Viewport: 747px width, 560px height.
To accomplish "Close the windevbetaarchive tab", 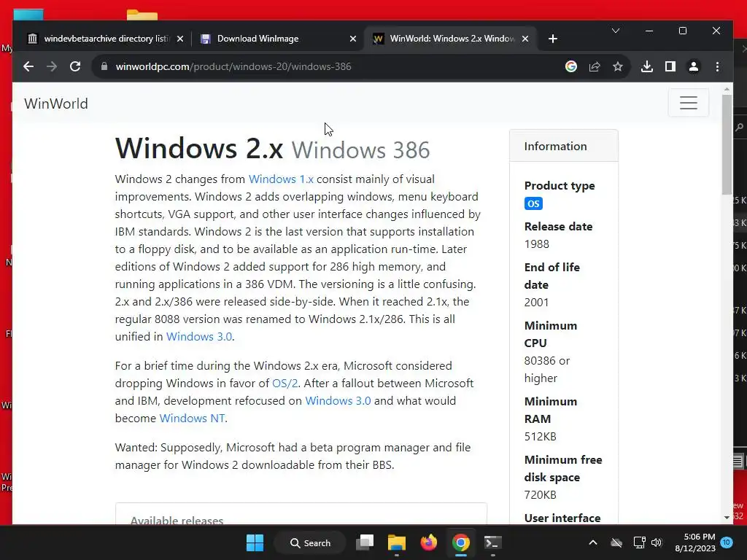I will pyautogui.click(x=180, y=39).
